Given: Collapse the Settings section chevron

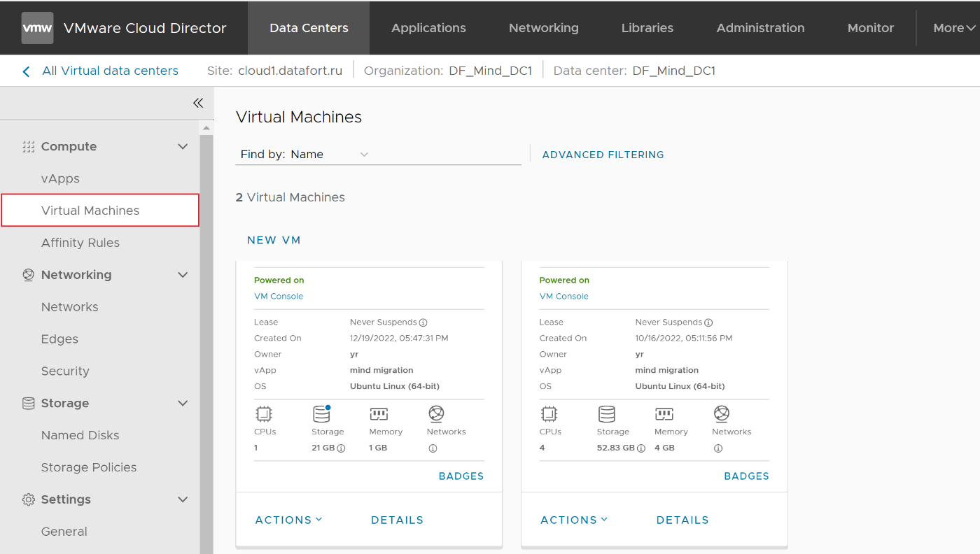Looking at the screenshot, I should [x=183, y=499].
